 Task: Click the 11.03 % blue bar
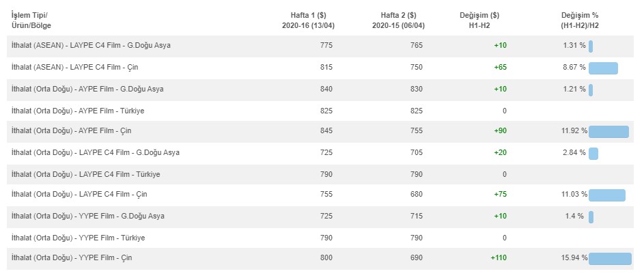tap(607, 195)
